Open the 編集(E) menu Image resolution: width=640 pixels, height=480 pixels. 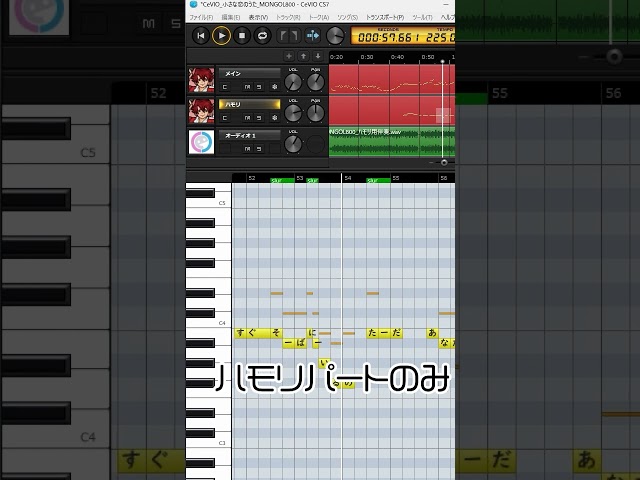click(x=231, y=17)
